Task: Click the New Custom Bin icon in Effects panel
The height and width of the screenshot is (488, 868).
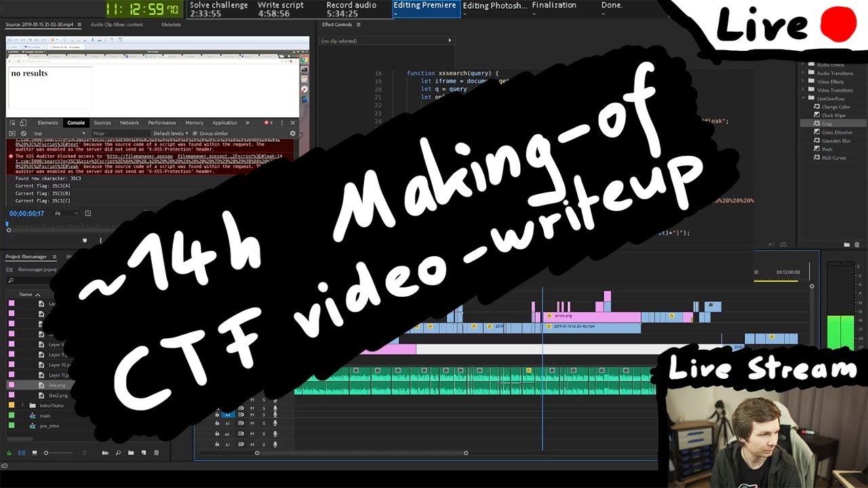Action: pyautogui.click(x=846, y=245)
